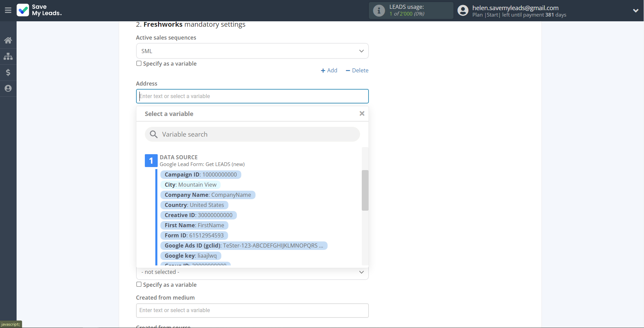Open the connections sitemap sidebar icon

[8, 56]
